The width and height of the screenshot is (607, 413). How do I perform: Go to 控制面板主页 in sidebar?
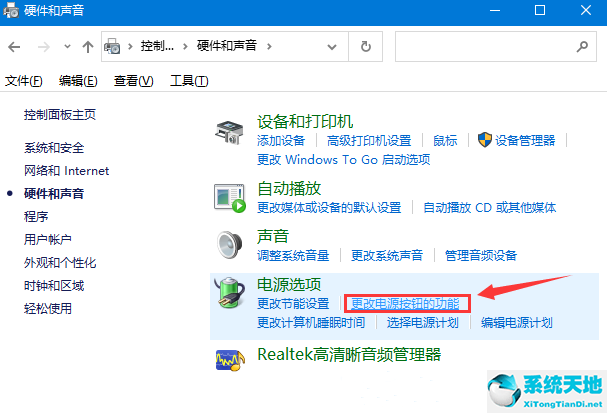coord(60,115)
